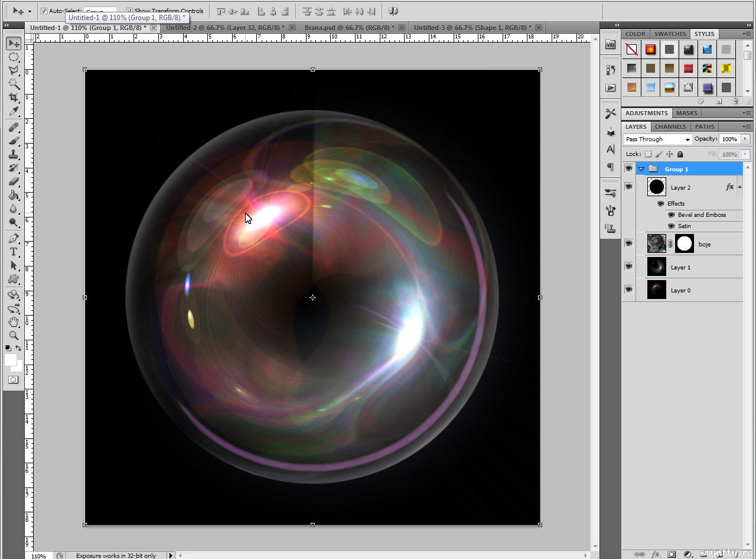
Task: Open the Mini Bridge panel icon
Action: click(x=611, y=45)
